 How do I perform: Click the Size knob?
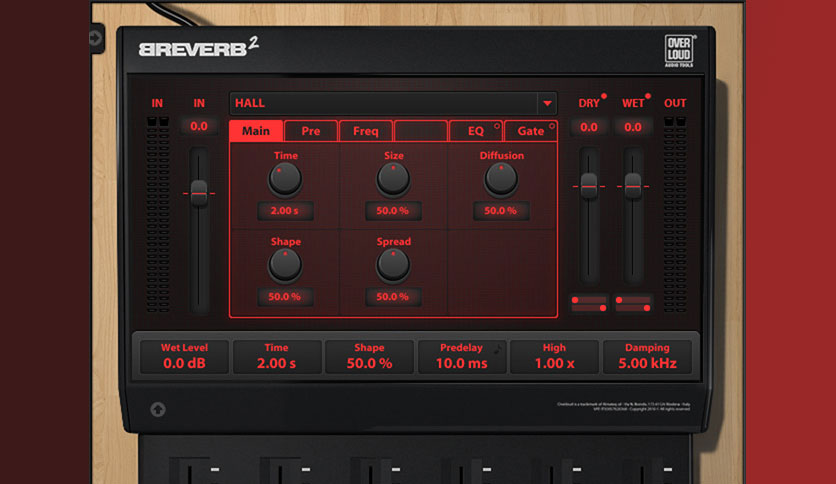[393, 179]
